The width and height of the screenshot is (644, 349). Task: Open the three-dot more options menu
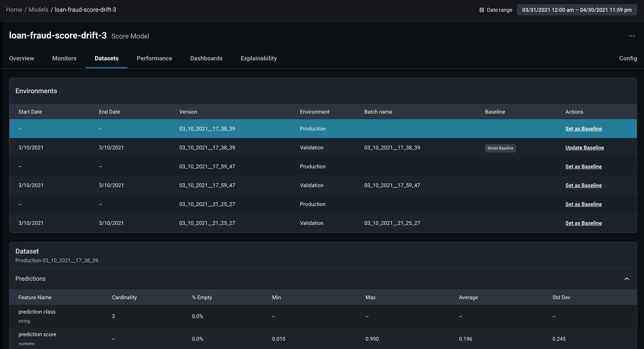pos(631,36)
